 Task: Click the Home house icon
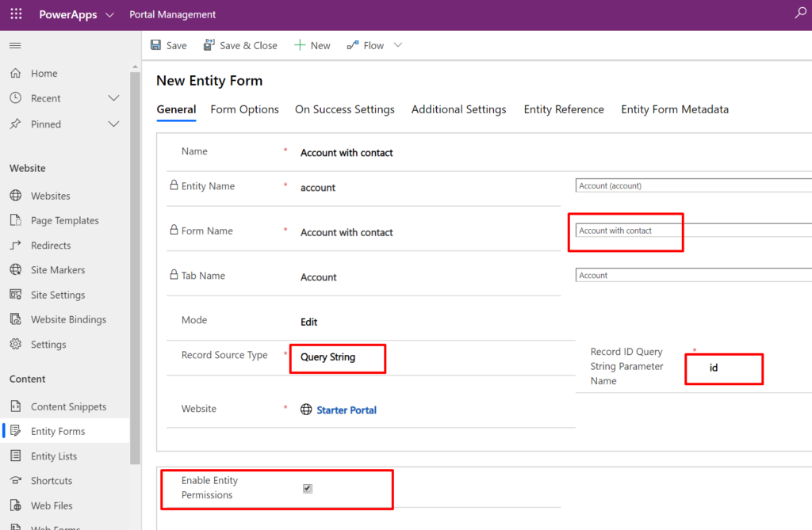coord(16,73)
